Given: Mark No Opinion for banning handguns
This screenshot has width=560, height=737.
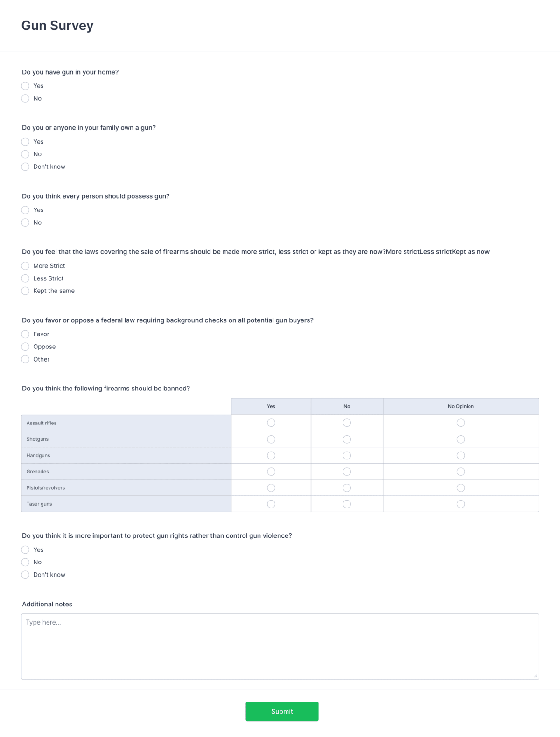Looking at the screenshot, I should pyautogui.click(x=461, y=455).
